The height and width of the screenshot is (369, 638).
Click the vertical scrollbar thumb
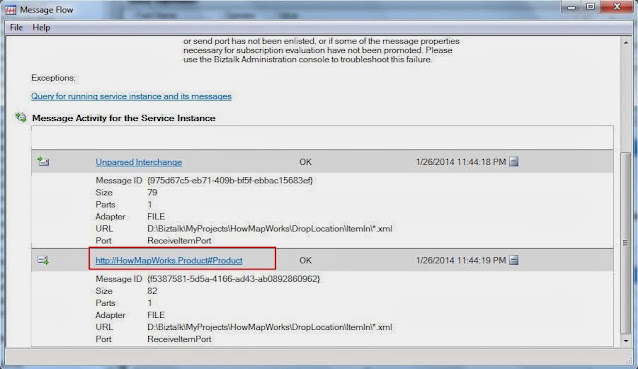point(626,243)
